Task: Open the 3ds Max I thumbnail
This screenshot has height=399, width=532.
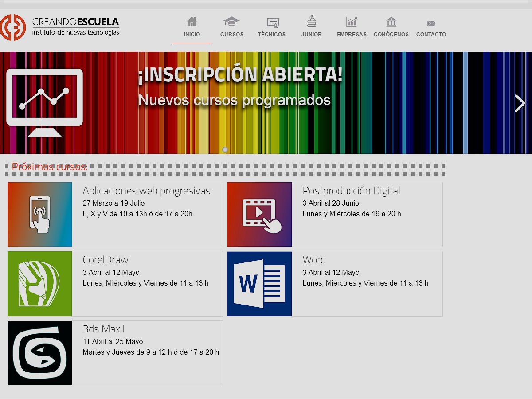Action: [39, 353]
